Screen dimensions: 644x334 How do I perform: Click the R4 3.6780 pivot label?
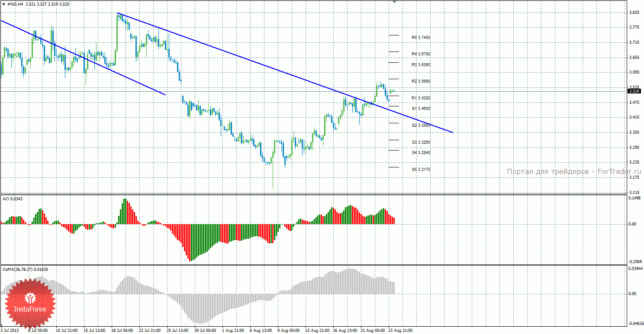point(421,54)
